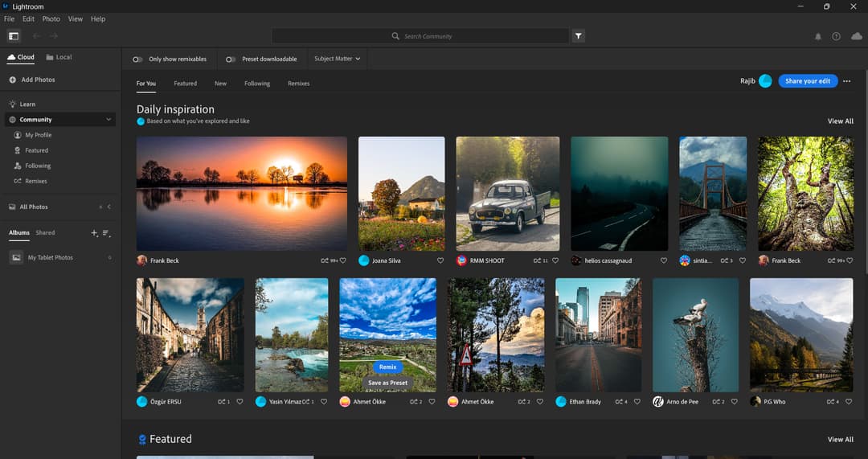This screenshot has height=459, width=868.
Task: Like Joana Silva's photo
Action: click(440, 260)
